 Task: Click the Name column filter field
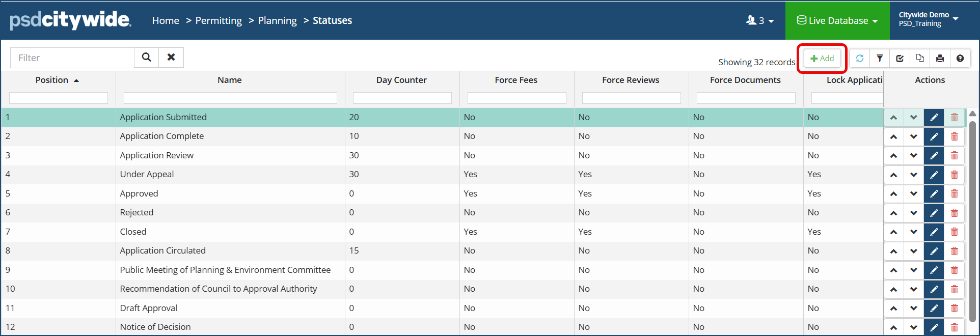tap(230, 98)
